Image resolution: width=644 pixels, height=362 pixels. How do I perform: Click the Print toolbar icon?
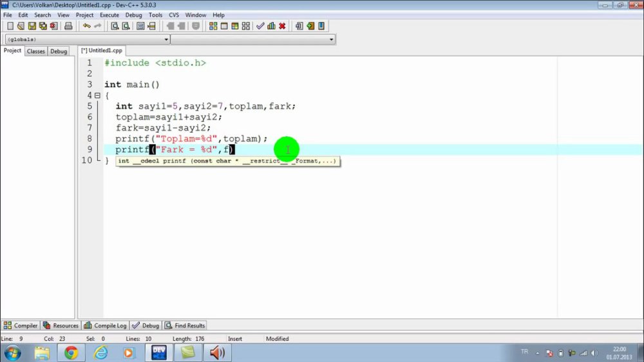click(68, 26)
